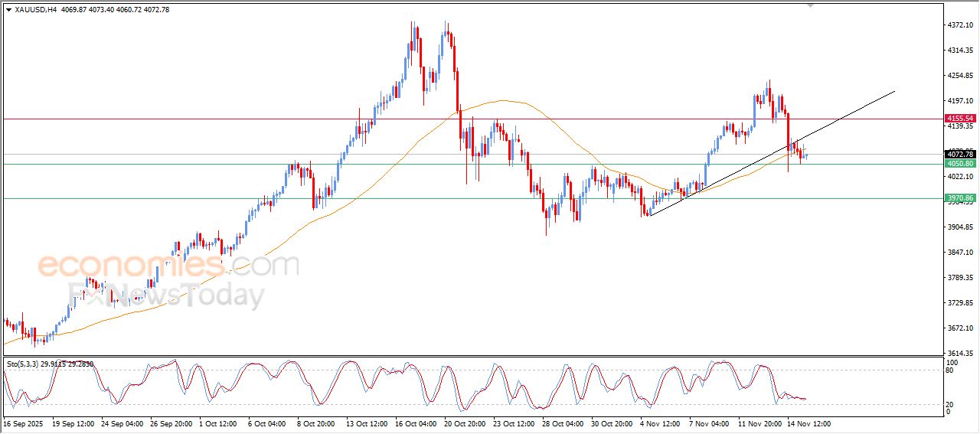Click the 4254.85 price axis label

point(961,76)
